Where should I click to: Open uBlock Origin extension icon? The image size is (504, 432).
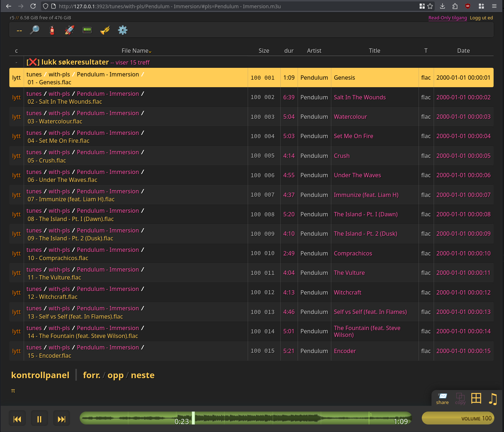(467, 6)
